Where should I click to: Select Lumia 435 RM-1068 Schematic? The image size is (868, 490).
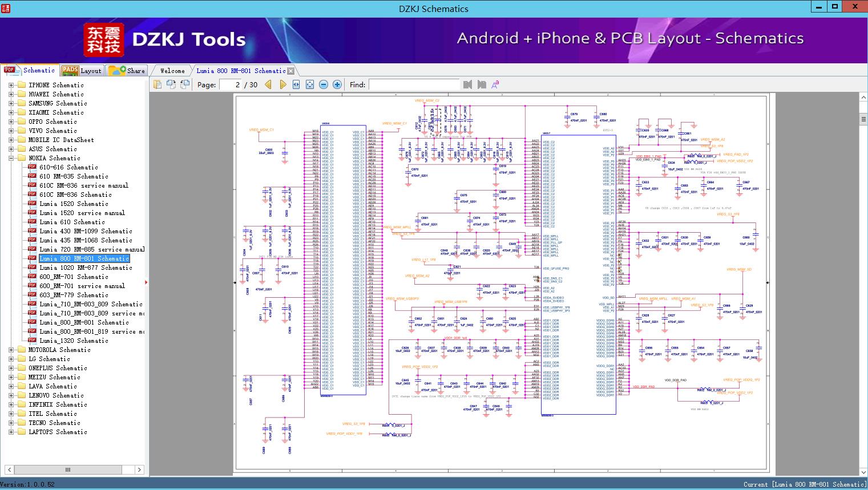pos(86,240)
